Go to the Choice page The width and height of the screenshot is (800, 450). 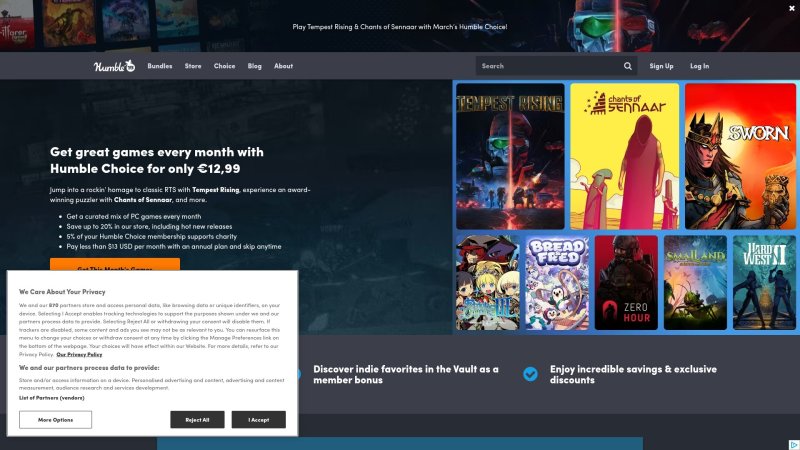224,66
